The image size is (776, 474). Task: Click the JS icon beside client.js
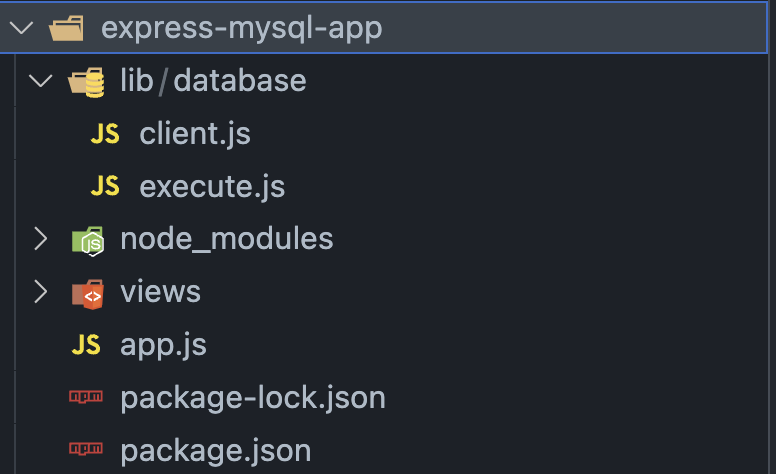pyautogui.click(x=105, y=134)
